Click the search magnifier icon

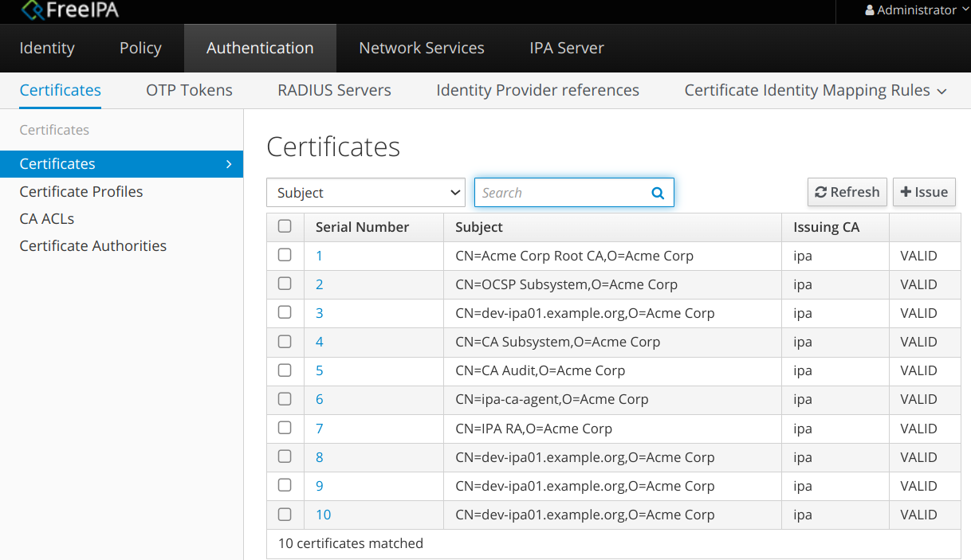click(x=658, y=193)
